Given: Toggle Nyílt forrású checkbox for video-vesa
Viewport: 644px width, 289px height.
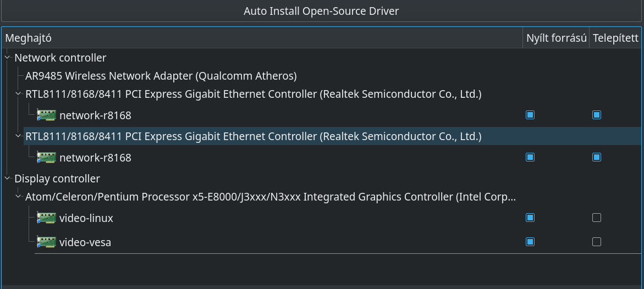Looking at the screenshot, I should pyautogui.click(x=530, y=242).
